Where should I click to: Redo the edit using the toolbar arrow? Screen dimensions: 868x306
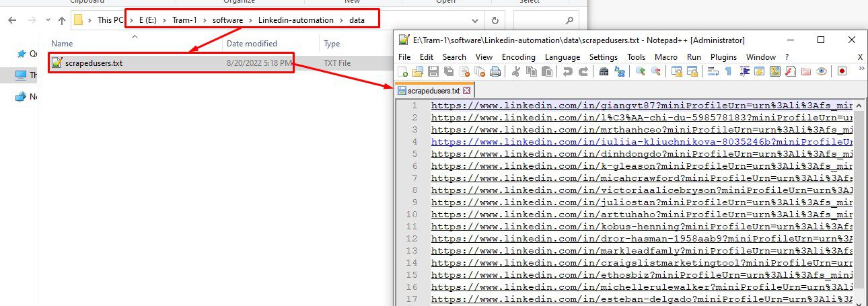[583, 71]
